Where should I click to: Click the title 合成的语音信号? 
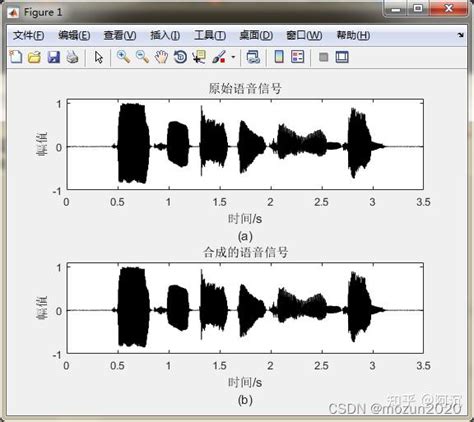(x=245, y=252)
